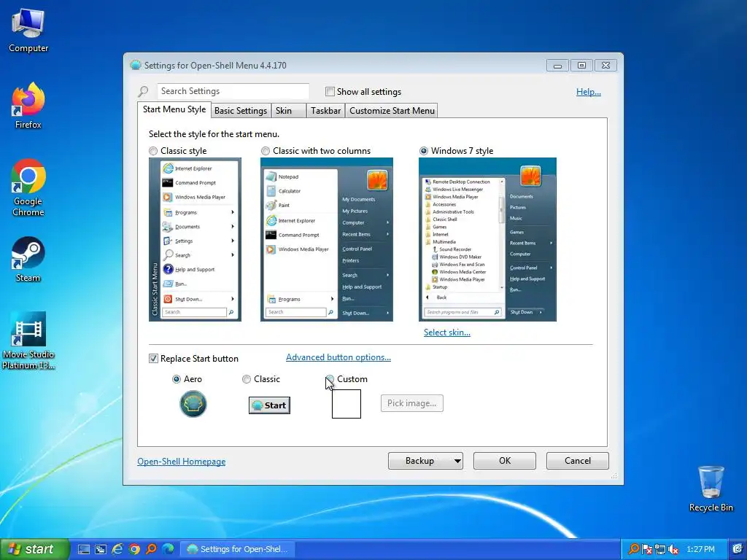Click the muted volume tray icon
The height and width of the screenshot is (560, 747).
tap(673, 549)
